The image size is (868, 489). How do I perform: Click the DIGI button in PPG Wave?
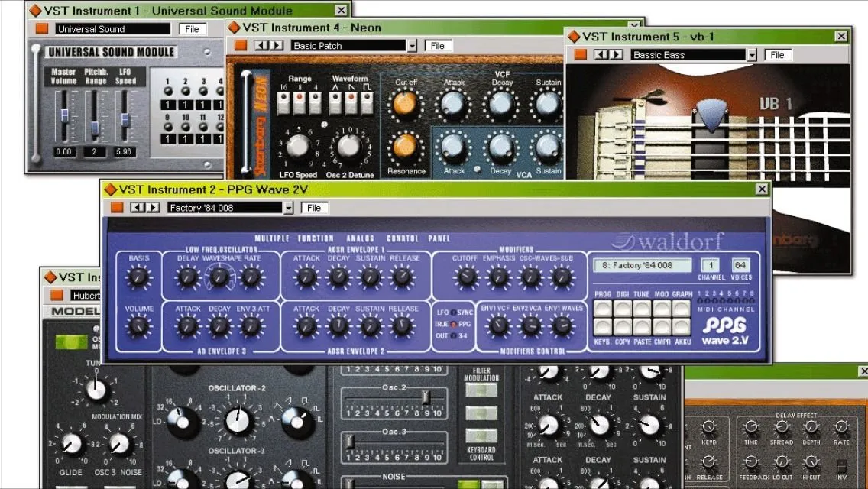tap(623, 309)
